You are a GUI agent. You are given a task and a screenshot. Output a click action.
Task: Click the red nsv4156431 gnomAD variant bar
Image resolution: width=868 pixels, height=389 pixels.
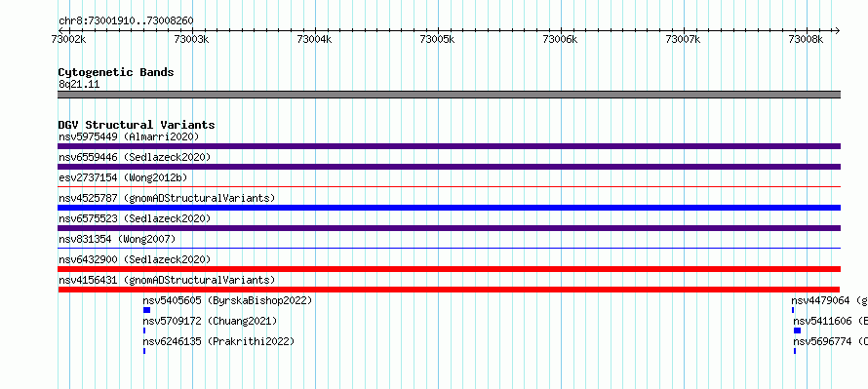pyautogui.click(x=449, y=290)
